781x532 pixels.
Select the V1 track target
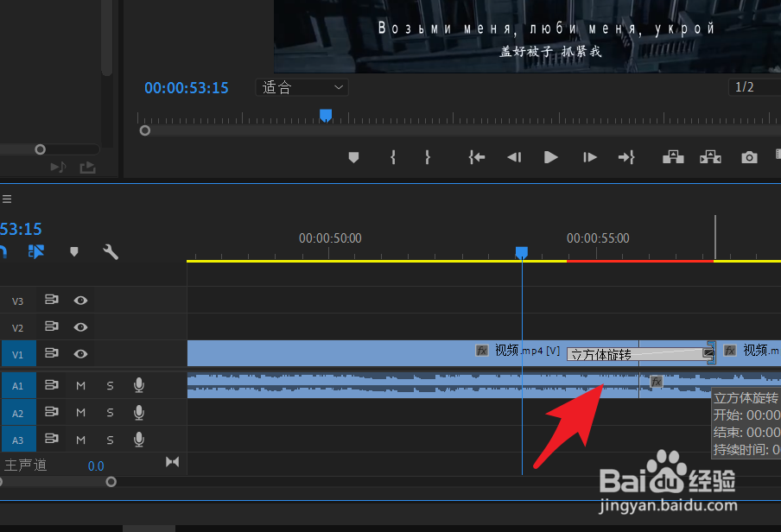click(x=18, y=354)
